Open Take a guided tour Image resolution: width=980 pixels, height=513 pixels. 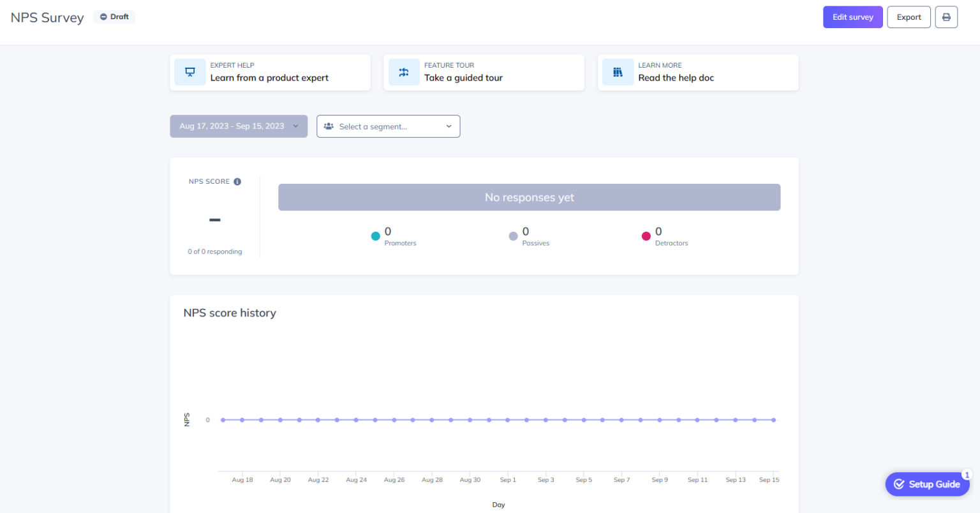pos(464,77)
